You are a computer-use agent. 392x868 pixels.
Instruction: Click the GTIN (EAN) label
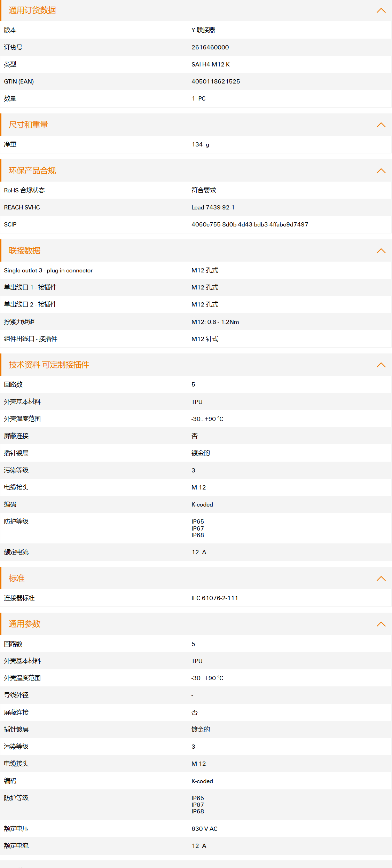pos(19,81)
